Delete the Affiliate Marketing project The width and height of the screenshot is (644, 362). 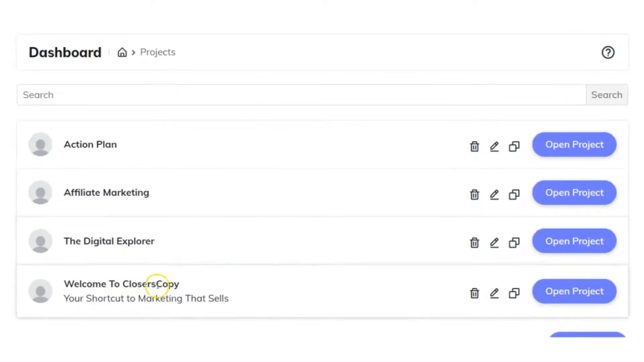tap(474, 194)
